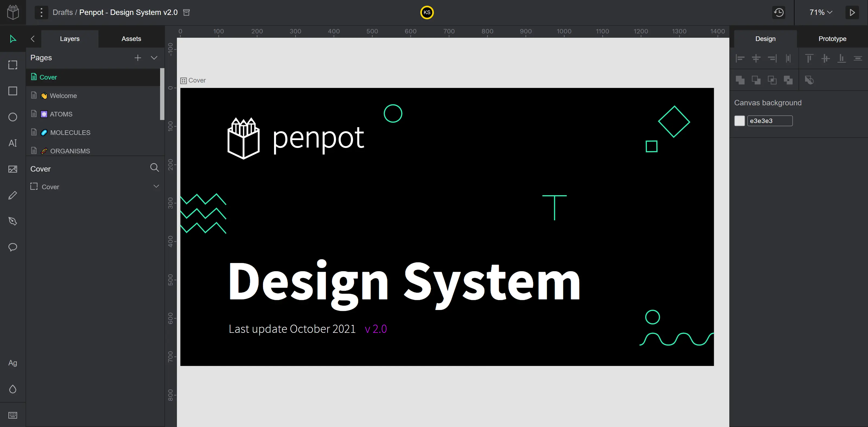The image size is (868, 427).
Task: Click the 'Last update October 2021' text
Action: click(x=292, y=329)
